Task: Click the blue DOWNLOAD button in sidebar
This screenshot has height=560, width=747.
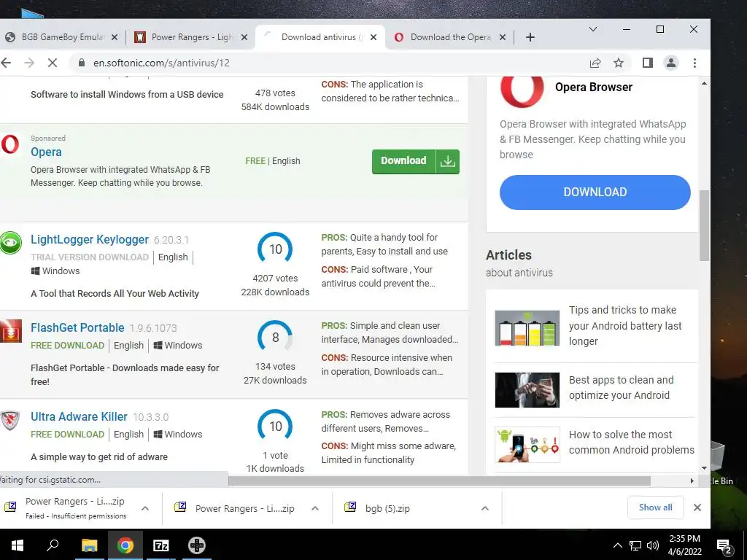Action: point(595,192)
